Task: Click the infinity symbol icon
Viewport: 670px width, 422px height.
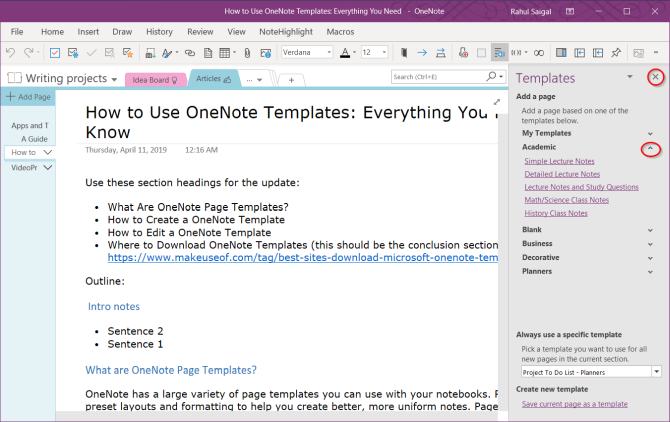Action: click(539, 53)
